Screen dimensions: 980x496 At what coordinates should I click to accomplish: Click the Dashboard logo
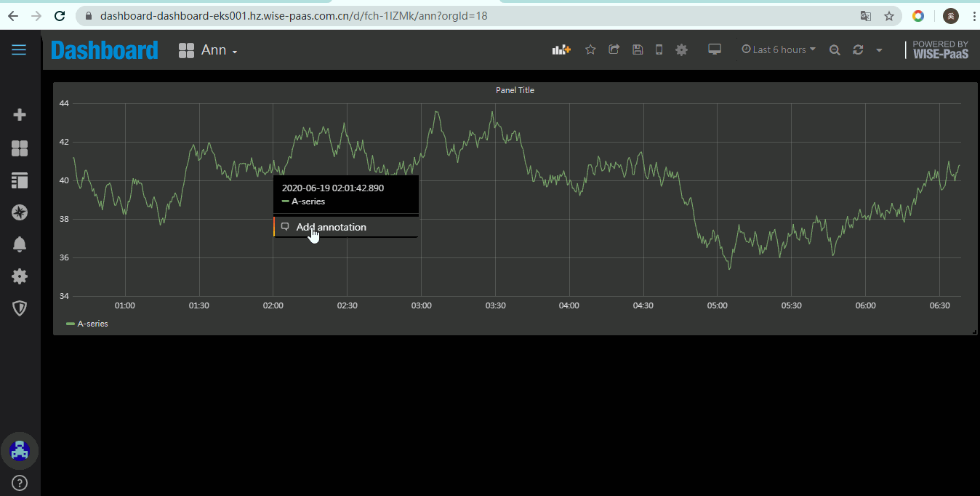tap(105, 49)
